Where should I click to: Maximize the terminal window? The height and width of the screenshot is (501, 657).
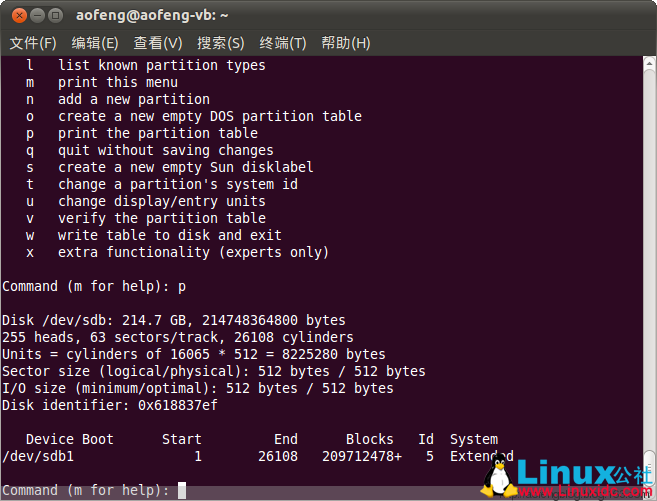(55, 15)
